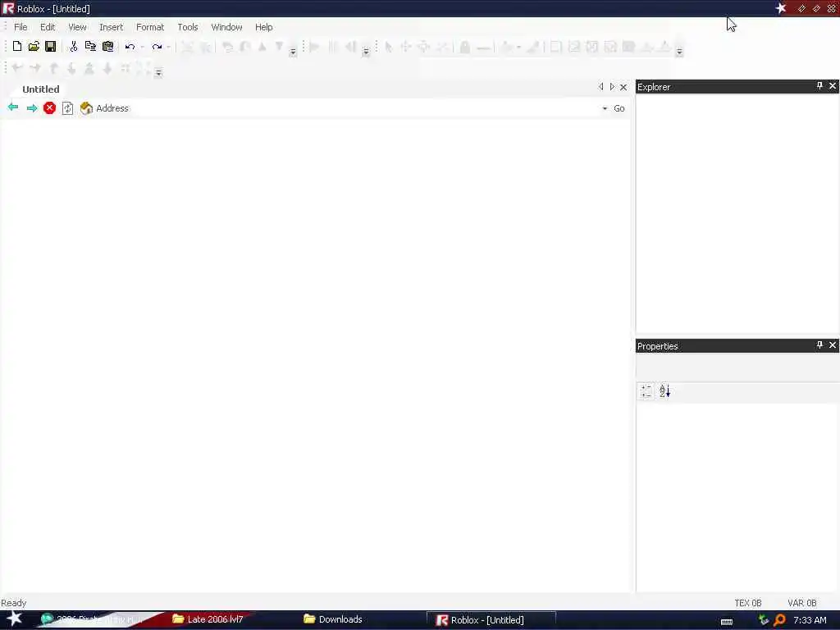Open the Edit menu

tap(48, 27)
